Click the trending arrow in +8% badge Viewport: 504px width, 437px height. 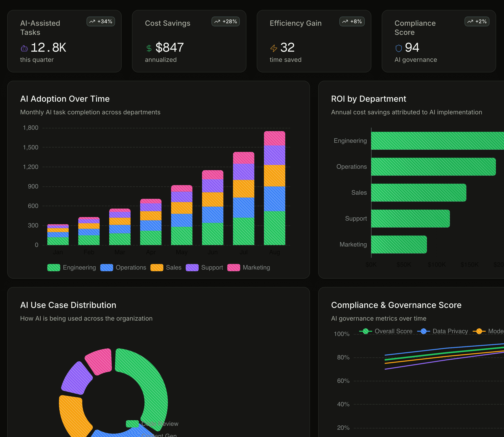coord(345,21)
